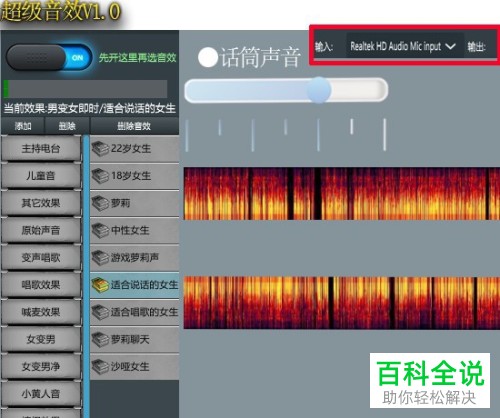The width and height of the screenshot is (500, 418).
Task: Select the 原始声音 category
Action: click(x=41, y=230)
